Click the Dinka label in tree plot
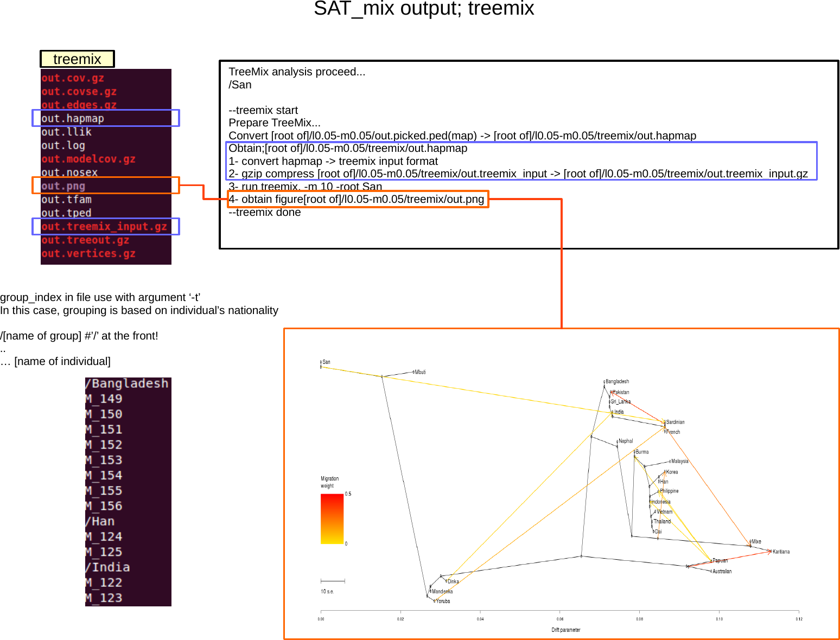The width and height of the screenshot is (840, 640). [453, 581]
